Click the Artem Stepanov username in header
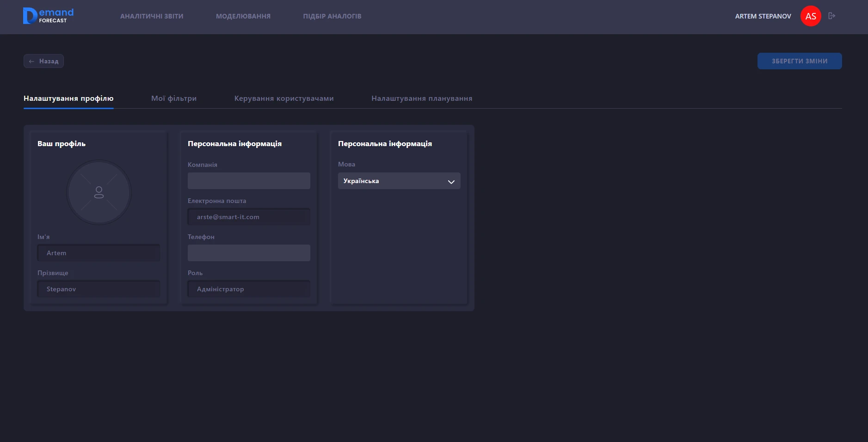The image size is (868, 442). coord(763,16)
